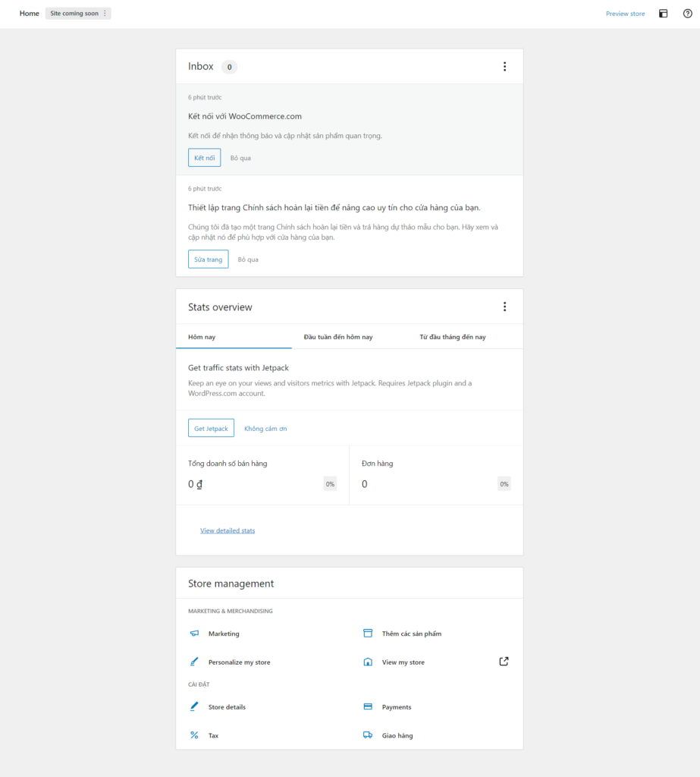Click the Preview store link

625,14
